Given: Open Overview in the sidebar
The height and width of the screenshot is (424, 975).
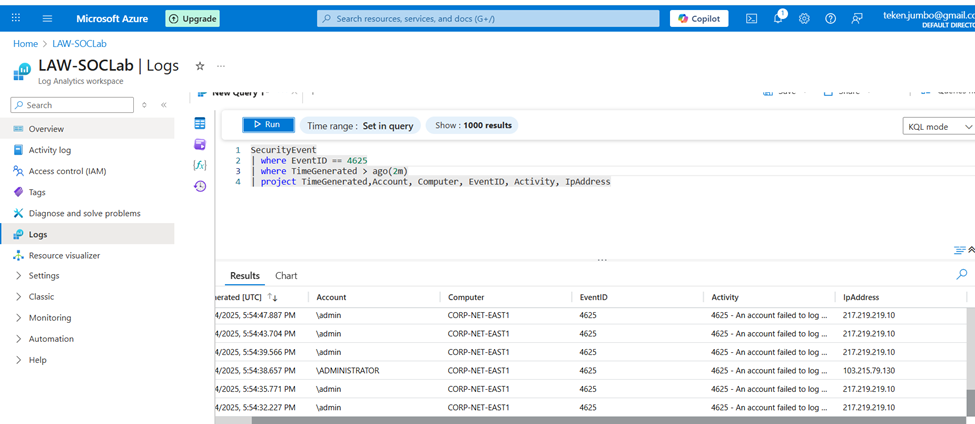Looking at the screenshot, I should click(x=87, y=129).
